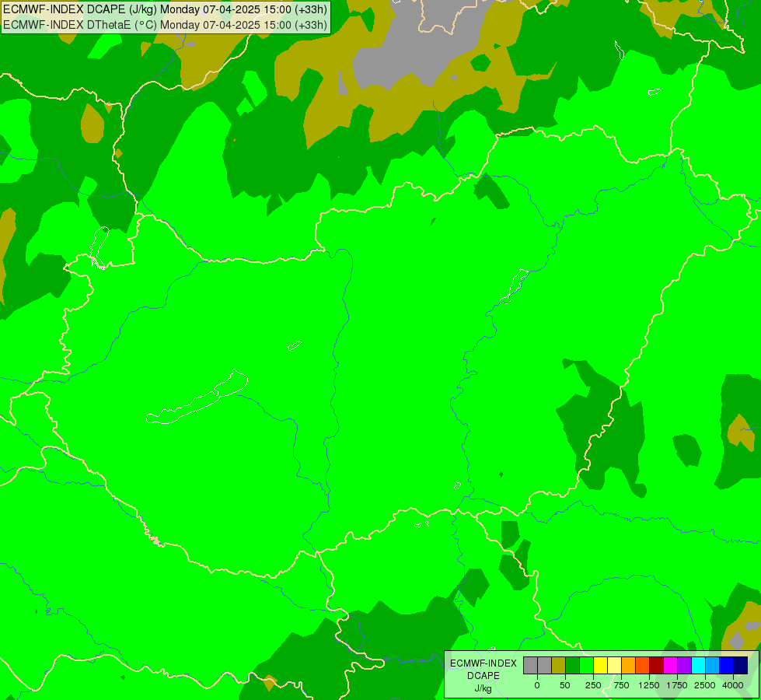761x700 pixels.
Task: Click the long white Lake Balaton outline
Action: (x=197, y=397)
